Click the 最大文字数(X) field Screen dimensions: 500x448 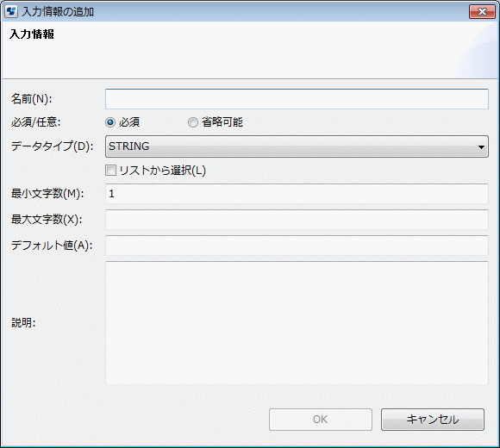tap(297, 220)
